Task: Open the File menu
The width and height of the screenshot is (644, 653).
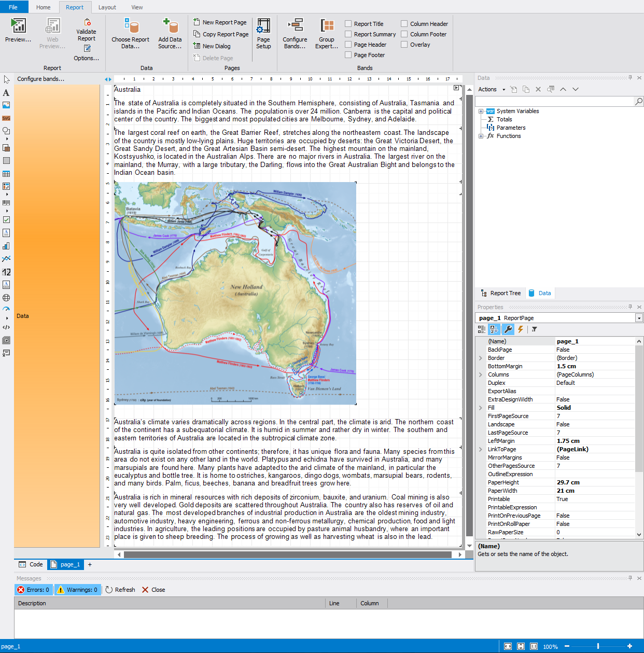Action: click(x=13, y=7)
